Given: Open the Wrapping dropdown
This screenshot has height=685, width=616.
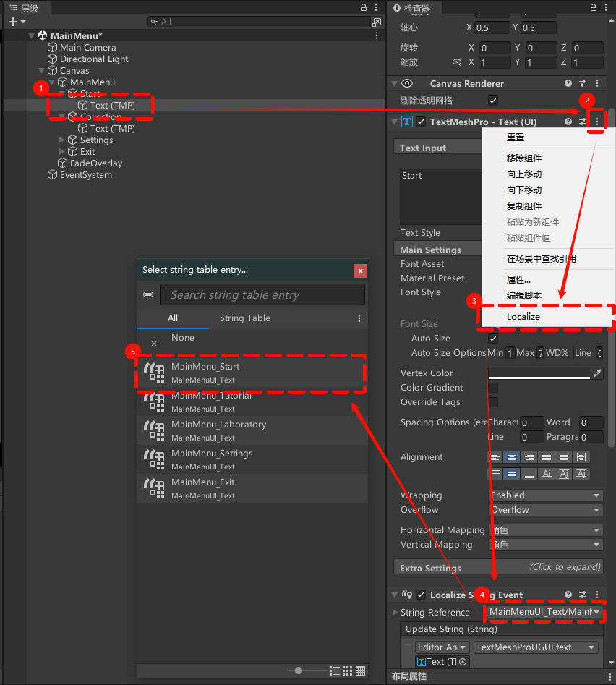Looking at the screenshot, I should tap(545, 495).
